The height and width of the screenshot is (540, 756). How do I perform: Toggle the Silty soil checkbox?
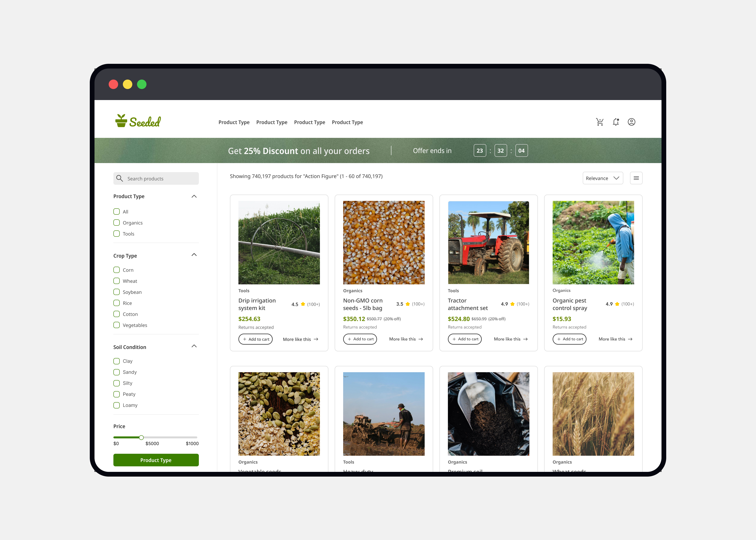click(117, 383)
